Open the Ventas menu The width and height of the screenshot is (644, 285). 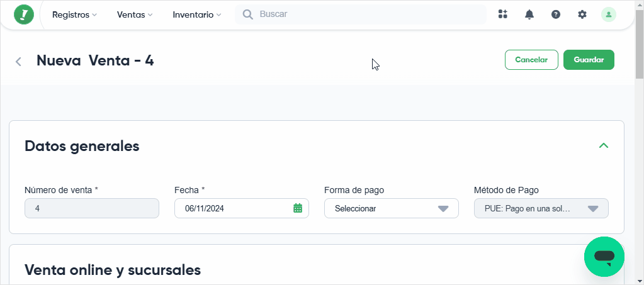click(x=135, y=14)
